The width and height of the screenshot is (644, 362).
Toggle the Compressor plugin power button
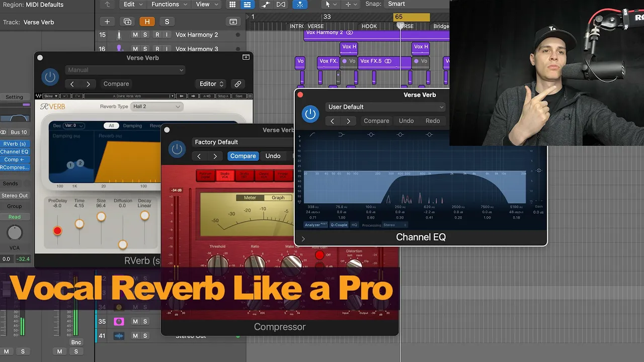click(177, 149)
